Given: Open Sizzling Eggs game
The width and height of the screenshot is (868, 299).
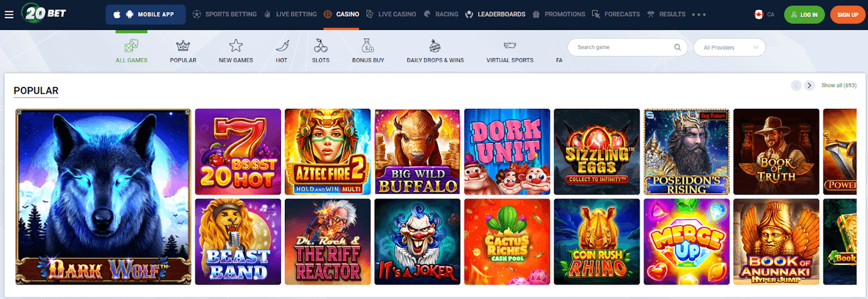Looking at the screenshot, I should [x=597, y=152].
